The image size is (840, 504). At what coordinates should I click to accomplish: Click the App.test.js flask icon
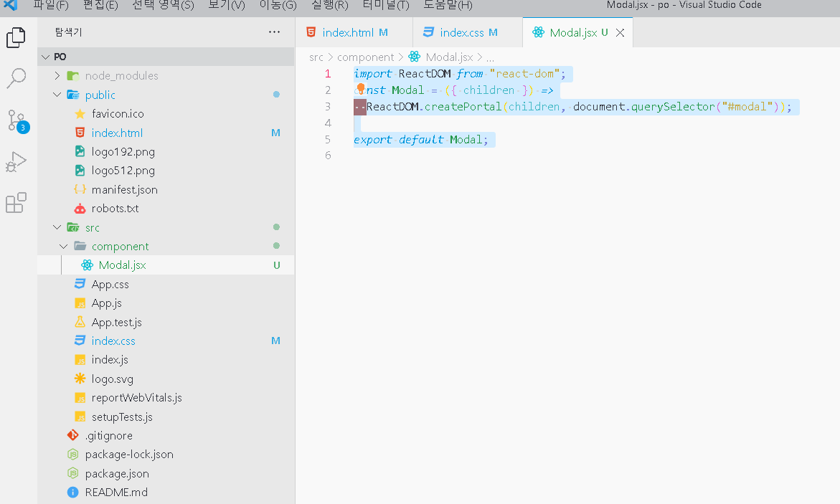pos(80,322)
